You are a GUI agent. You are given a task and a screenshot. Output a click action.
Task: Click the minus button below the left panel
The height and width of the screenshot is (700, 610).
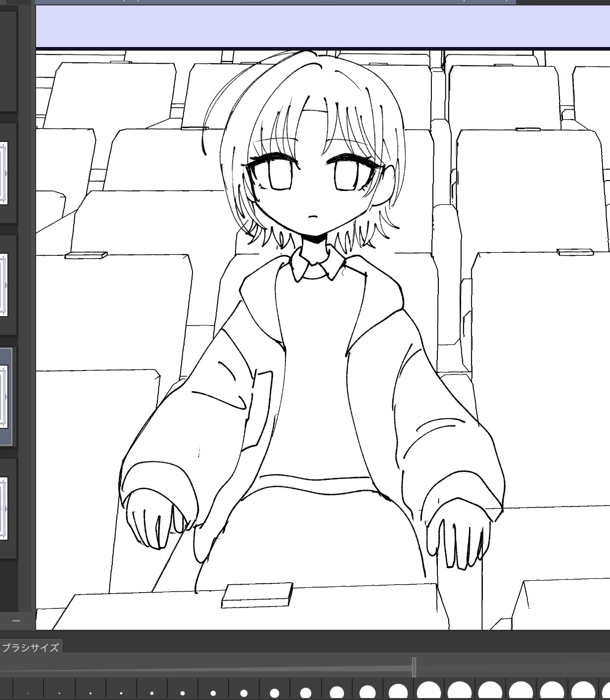(x=16, y=621)
